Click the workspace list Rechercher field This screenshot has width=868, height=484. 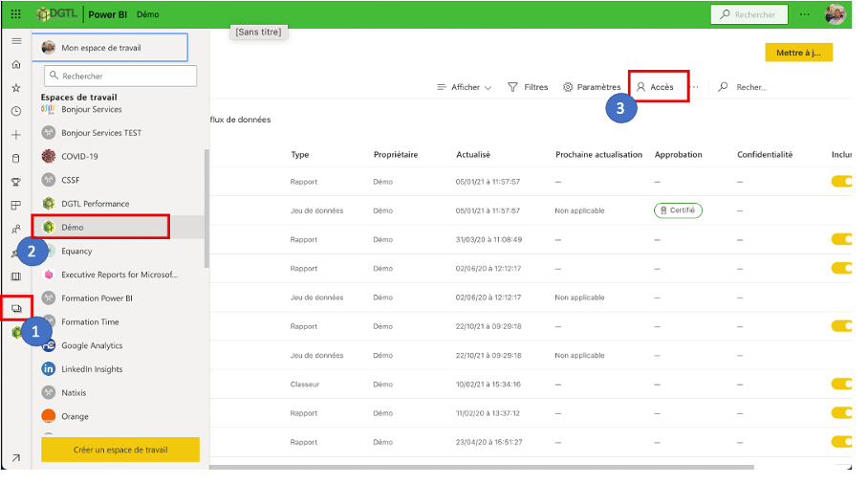coord(120,76)
